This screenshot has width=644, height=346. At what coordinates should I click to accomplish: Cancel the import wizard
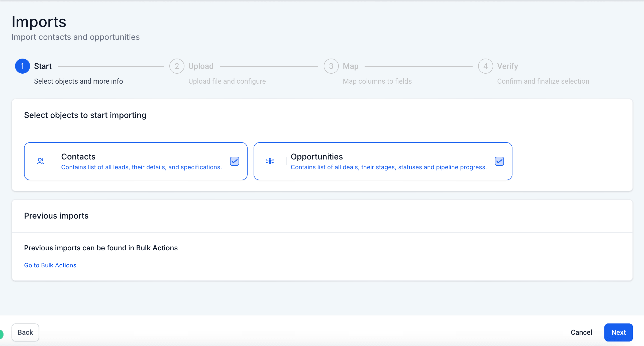[581, 332]
